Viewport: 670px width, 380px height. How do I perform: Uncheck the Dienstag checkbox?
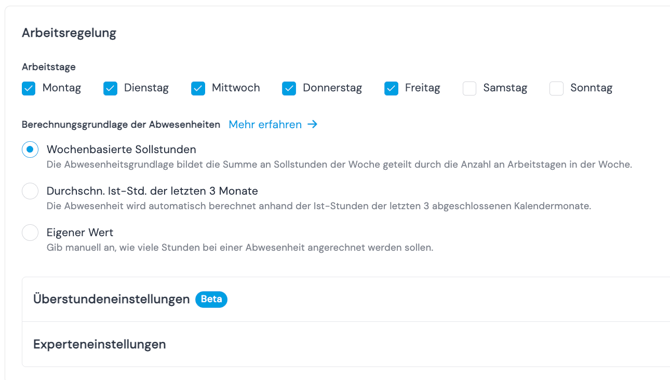click(x=110, y=88)
